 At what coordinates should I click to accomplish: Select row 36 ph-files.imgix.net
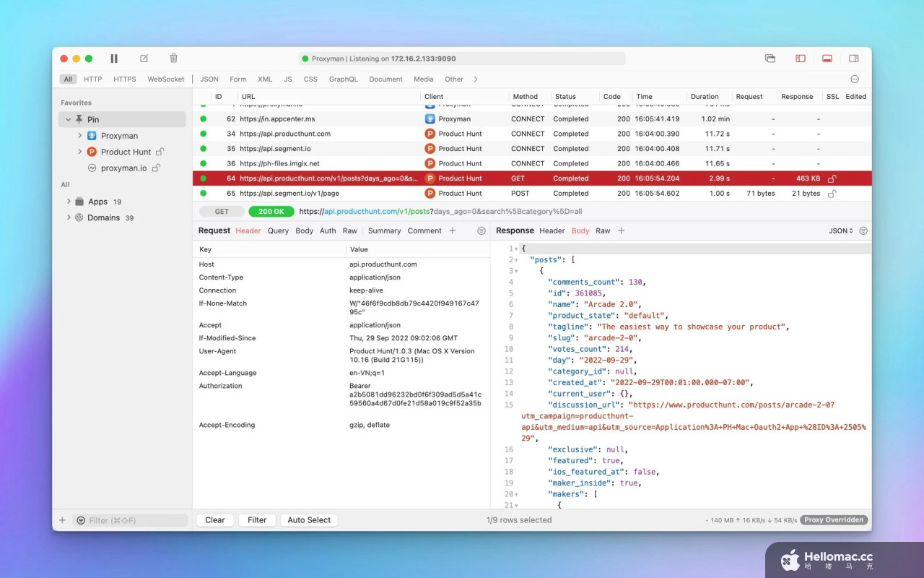click(x=532, y=164)
